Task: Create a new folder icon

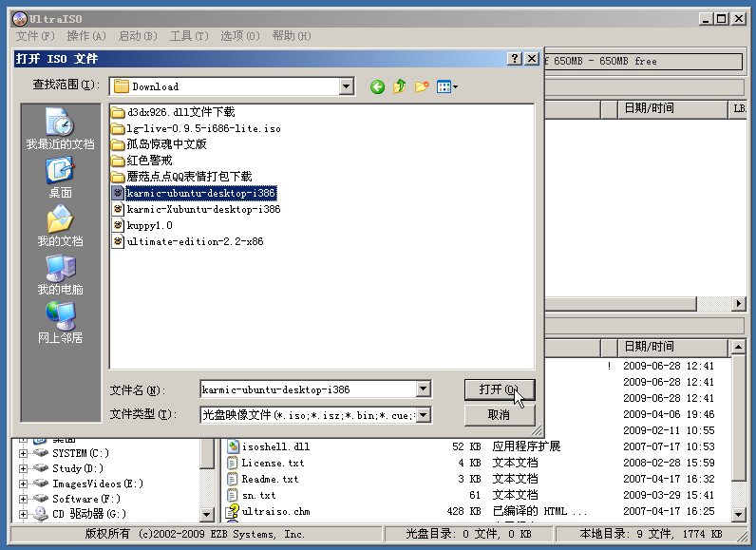Action: pyautogui.click(x=422, y=86)
